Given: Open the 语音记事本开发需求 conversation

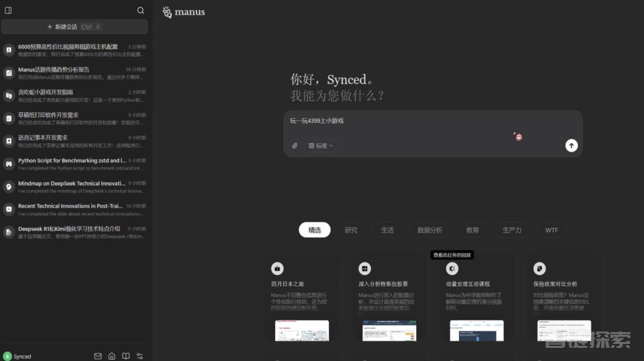Looking at the screenshot, I should 74,141.
